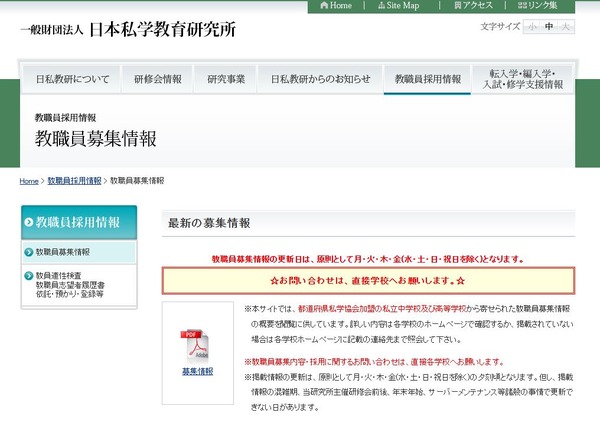Set font size to 中
The height and width of the screenshot is (429, 600).
click(x=549, y=27)
